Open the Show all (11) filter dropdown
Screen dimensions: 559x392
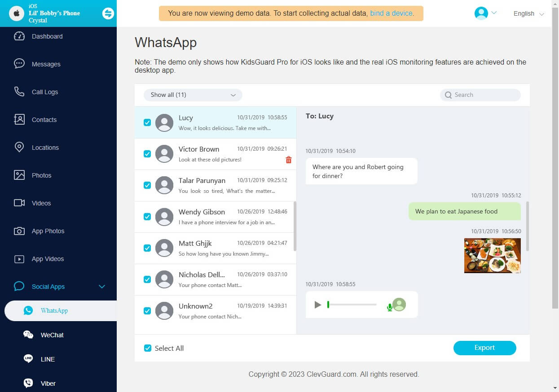coord(193,95)
